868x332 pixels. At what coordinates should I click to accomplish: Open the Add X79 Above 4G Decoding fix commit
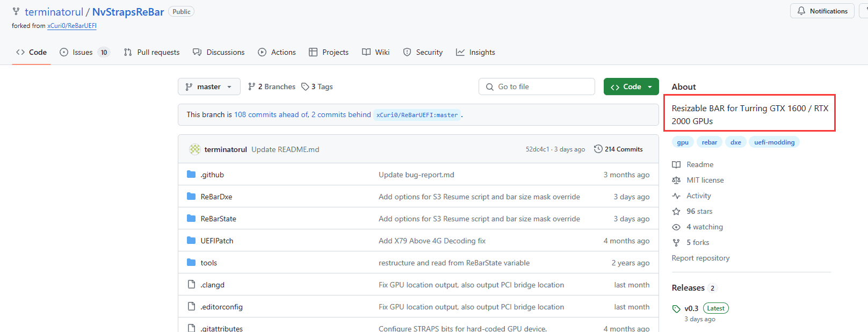[x=432, y=241]
